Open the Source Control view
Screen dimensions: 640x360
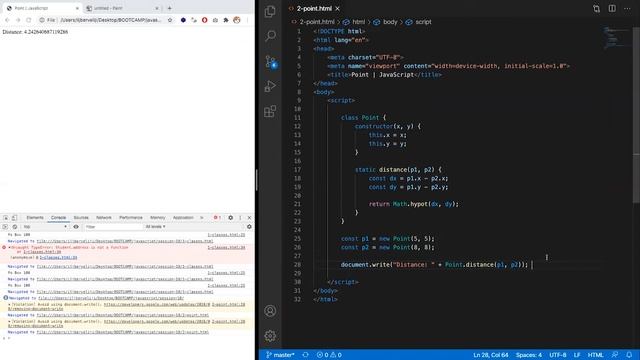(x=271, y=62)
